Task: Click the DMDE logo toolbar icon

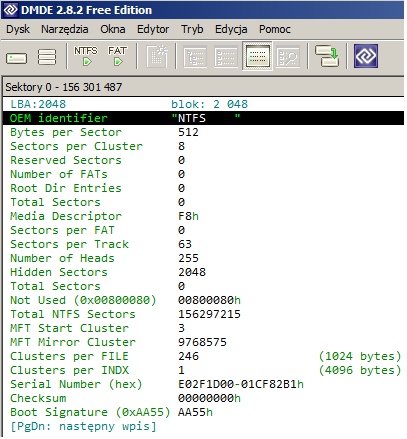Action: pyautogui.click(x=366, y=56)
